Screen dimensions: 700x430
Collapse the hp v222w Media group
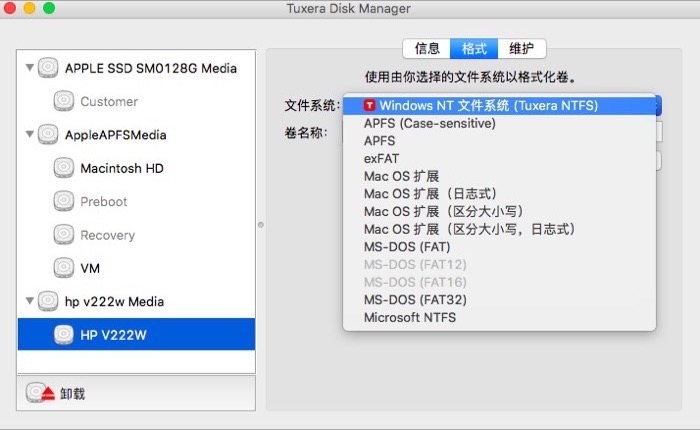29,301
